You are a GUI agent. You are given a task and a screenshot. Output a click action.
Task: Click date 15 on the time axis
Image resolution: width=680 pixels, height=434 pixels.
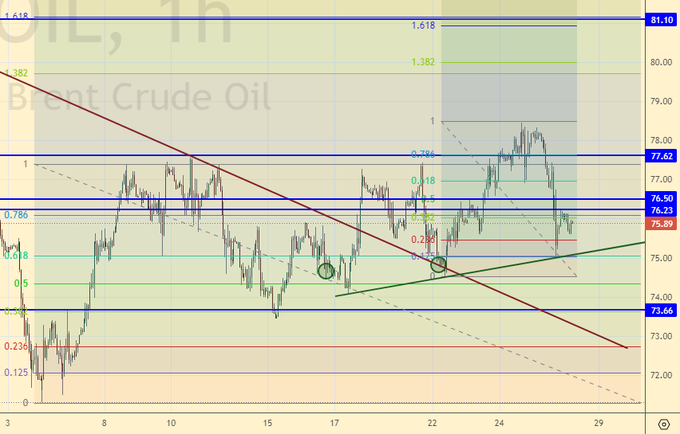pos(268,424)
